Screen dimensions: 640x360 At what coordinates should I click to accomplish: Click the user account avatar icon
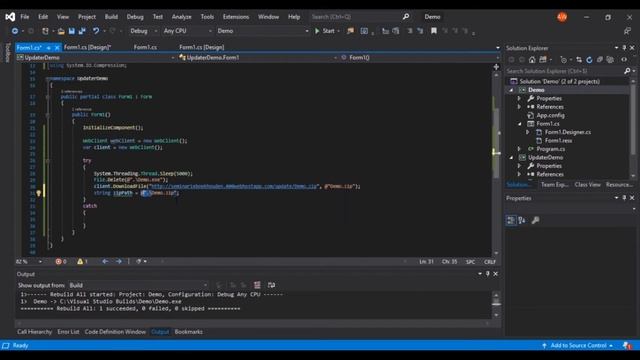[562, 17]
